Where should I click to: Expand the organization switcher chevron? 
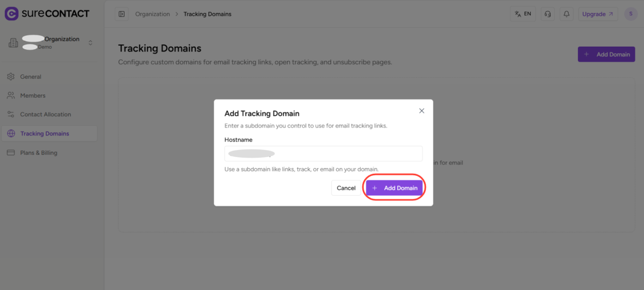pyautogui.click(x=90, y=43)
